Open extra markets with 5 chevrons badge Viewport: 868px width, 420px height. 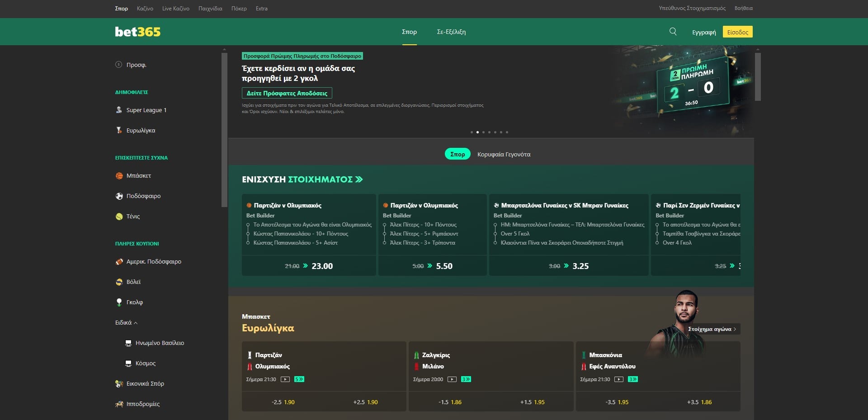(x=299, y=380)
